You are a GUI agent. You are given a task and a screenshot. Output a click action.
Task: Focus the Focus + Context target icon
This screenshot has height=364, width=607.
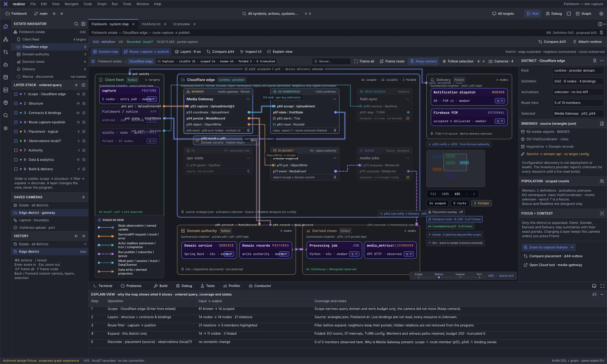point(602,213)
